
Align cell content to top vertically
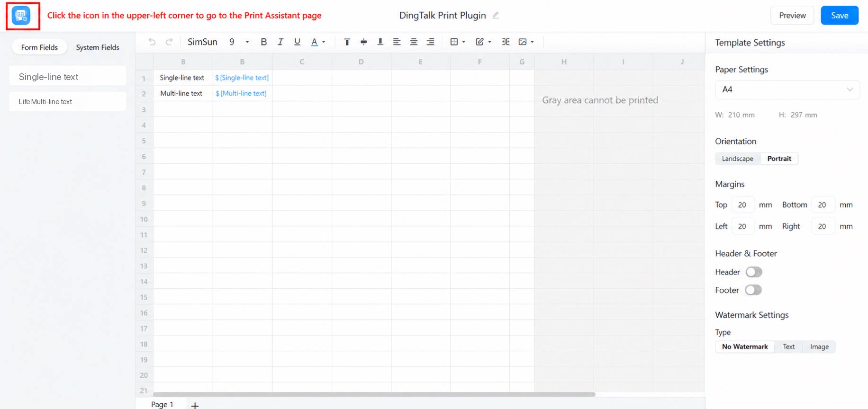347,42
